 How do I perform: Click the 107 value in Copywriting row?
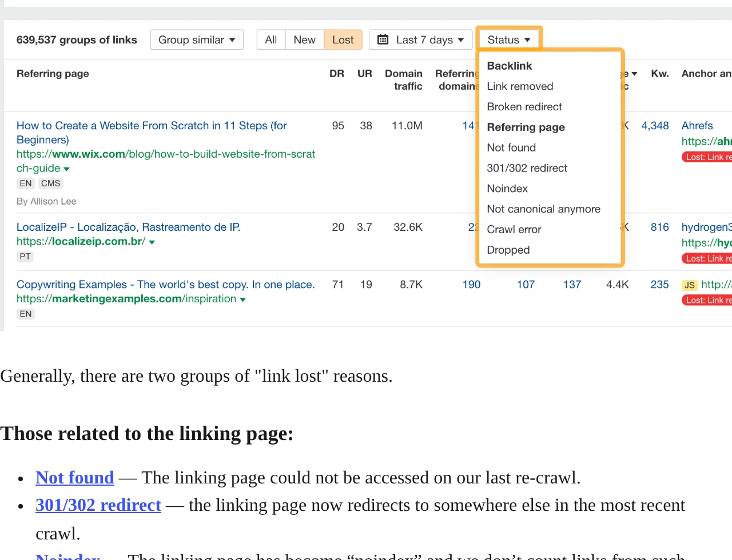point(526,285)
